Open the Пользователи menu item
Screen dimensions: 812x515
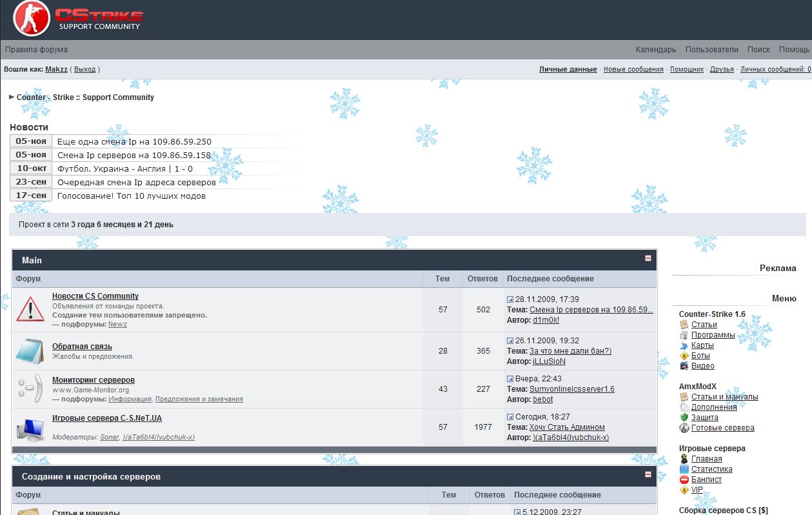tap(712, 50)
